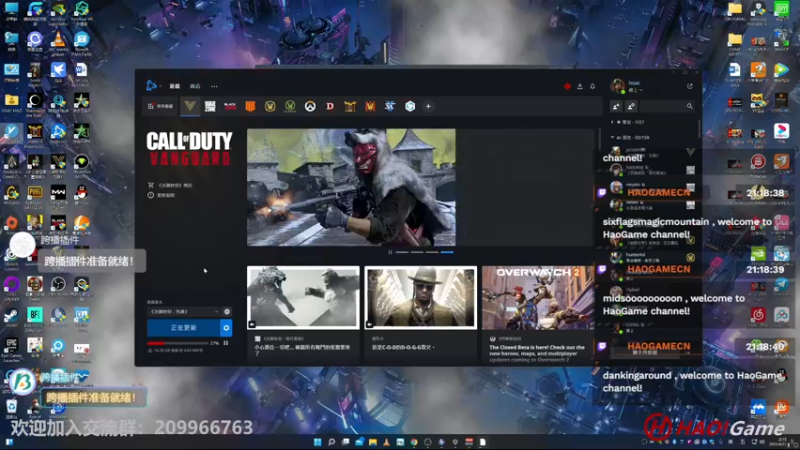The image size is (800, 450).
Task: Focus the friends search field
Action: tap(668, 106)
